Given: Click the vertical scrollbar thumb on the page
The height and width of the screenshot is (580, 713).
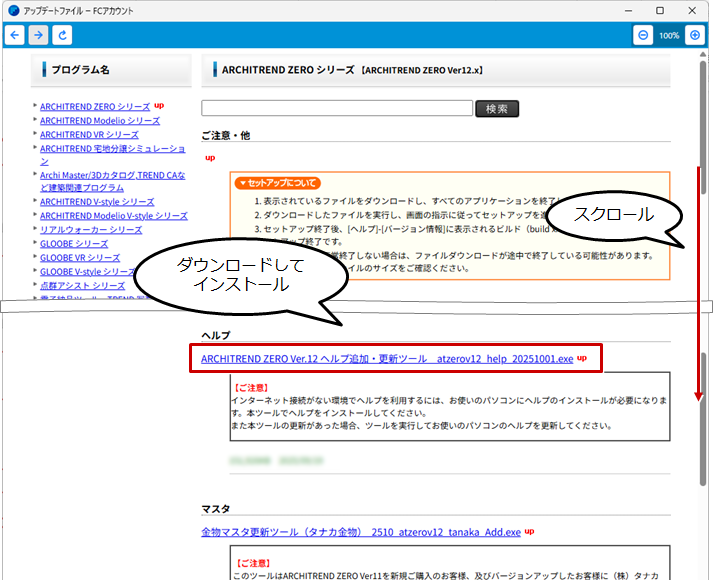Looking at the screenshot, I should coord(703,110).
